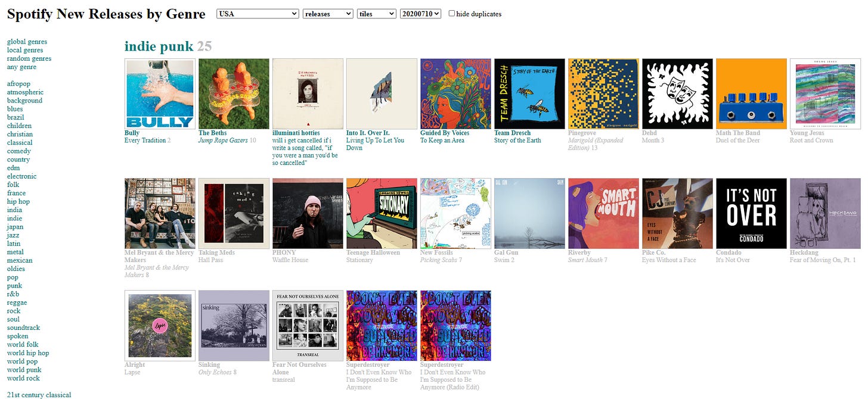Open Heckdang Fear of Moving On cover
This screenshot has height=399, width=868.
click(x=825, y=213)
